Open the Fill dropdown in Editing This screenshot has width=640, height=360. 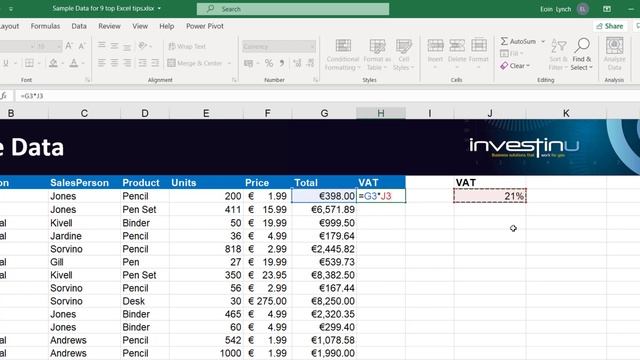pyautogui.click(x=512, y=53)
